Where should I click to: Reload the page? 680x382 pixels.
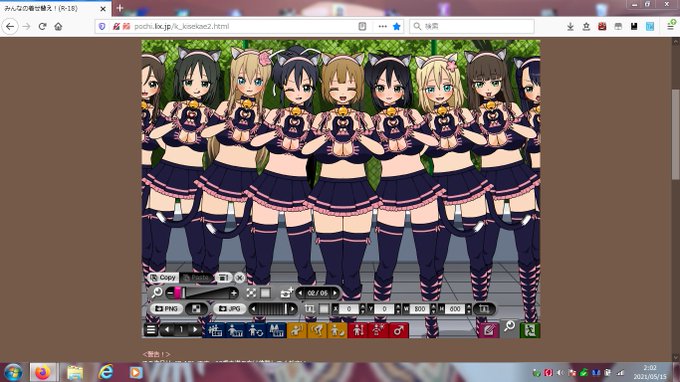pyautogui.click(x=42, y=26)
